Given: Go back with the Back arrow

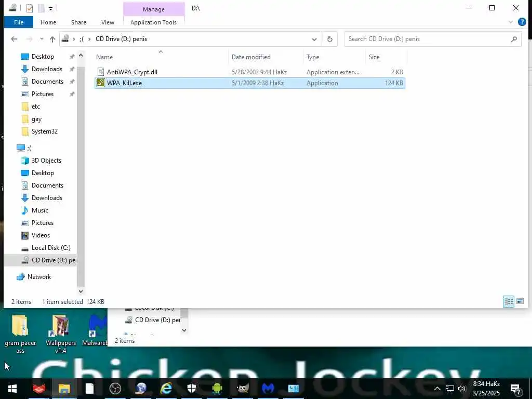Looking at the screenshot, I should pos(14,39).
